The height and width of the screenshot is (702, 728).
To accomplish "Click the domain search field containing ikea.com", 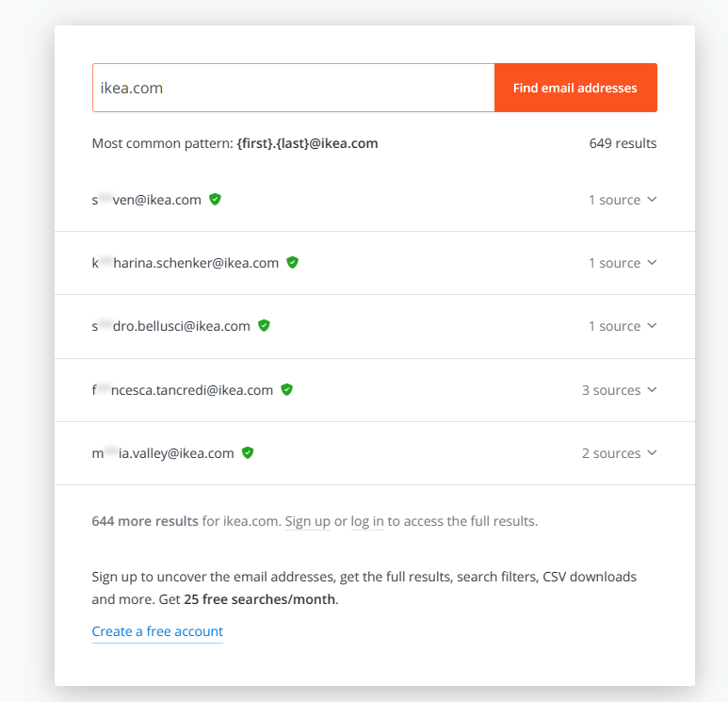I will (294, 88).
